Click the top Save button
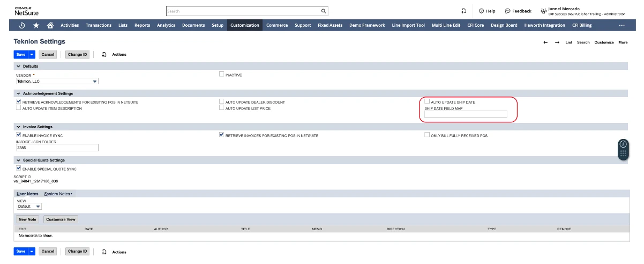 pos(21,54)
